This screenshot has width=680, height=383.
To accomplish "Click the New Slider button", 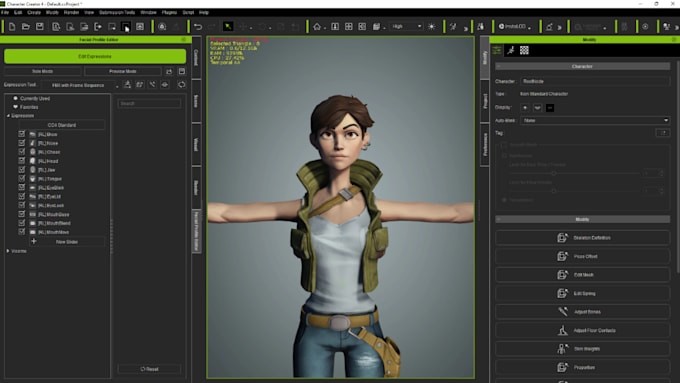I will tap(67, 242).
